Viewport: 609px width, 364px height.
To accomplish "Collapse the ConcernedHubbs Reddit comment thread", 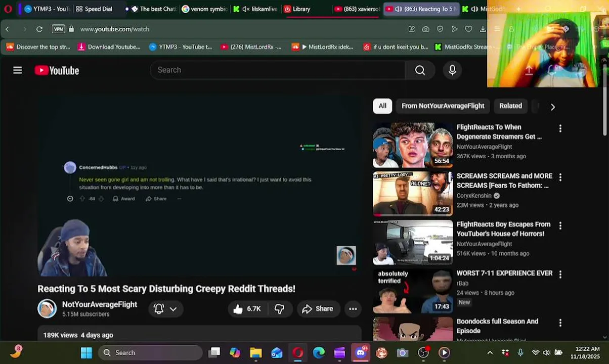I will (70, 199).
